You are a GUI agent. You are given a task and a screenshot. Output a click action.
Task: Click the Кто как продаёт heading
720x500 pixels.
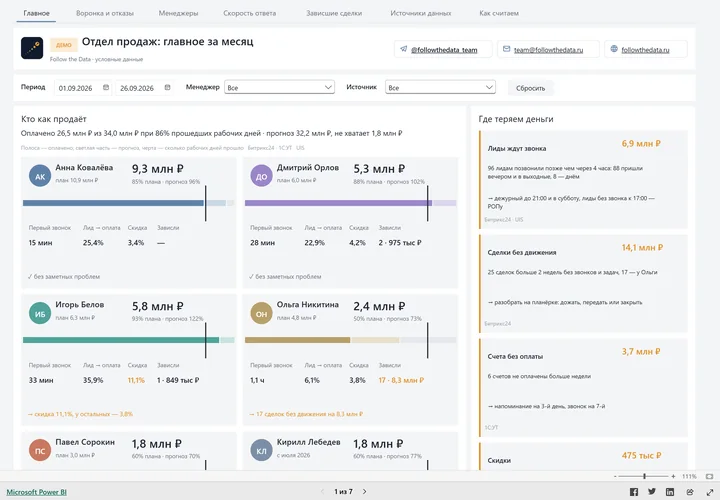click(54, 119)
